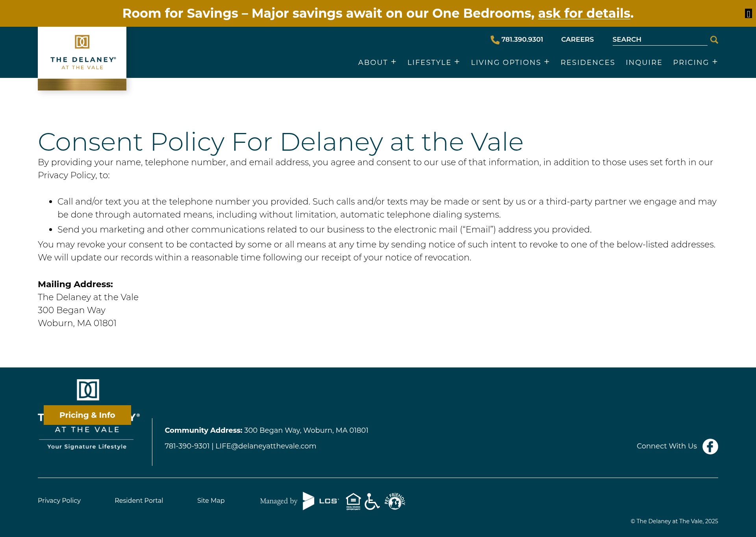Click the 'Mailing Address:' label
Image resolution: width=756 pixels, height=537 pixels.
click(x=75, y=284)
